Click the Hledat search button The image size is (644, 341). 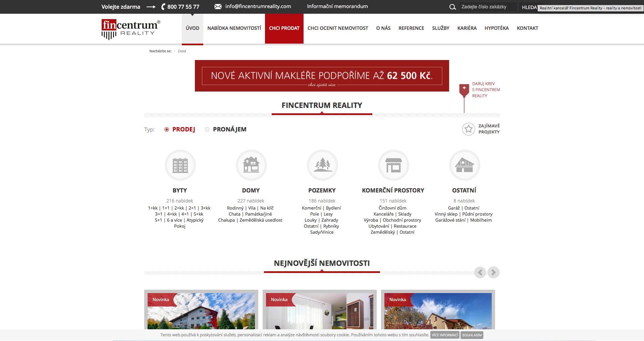529,7
